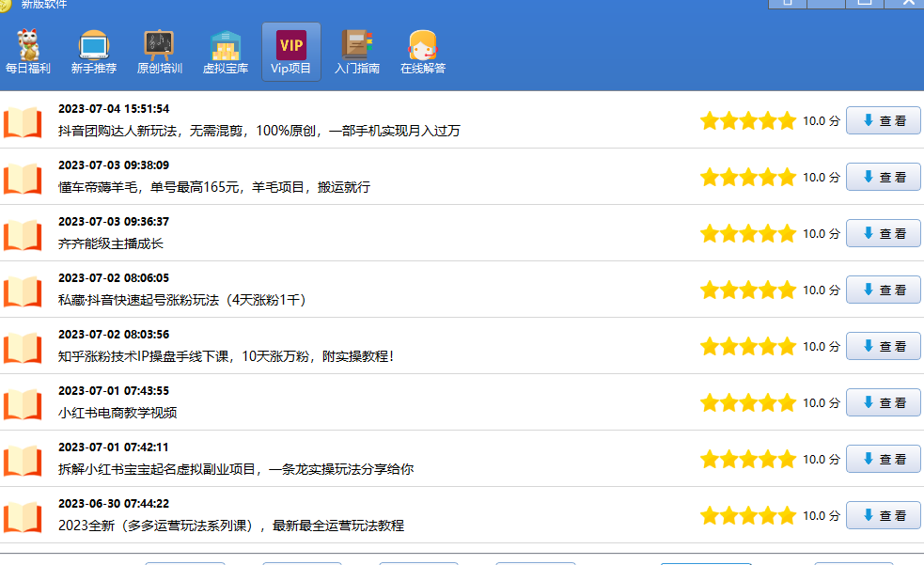This screenshot has width=924, height=565.
Task: Click timestamp 2023-07-01 07:42:11
Action: [x=114, y=447]
